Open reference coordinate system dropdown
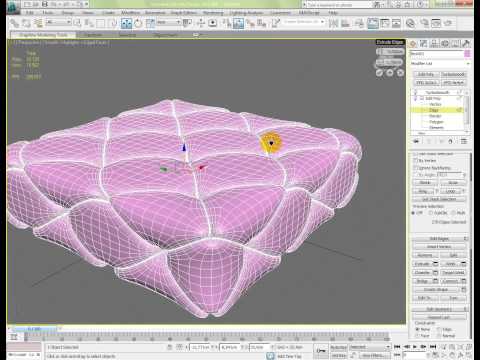 168,22
